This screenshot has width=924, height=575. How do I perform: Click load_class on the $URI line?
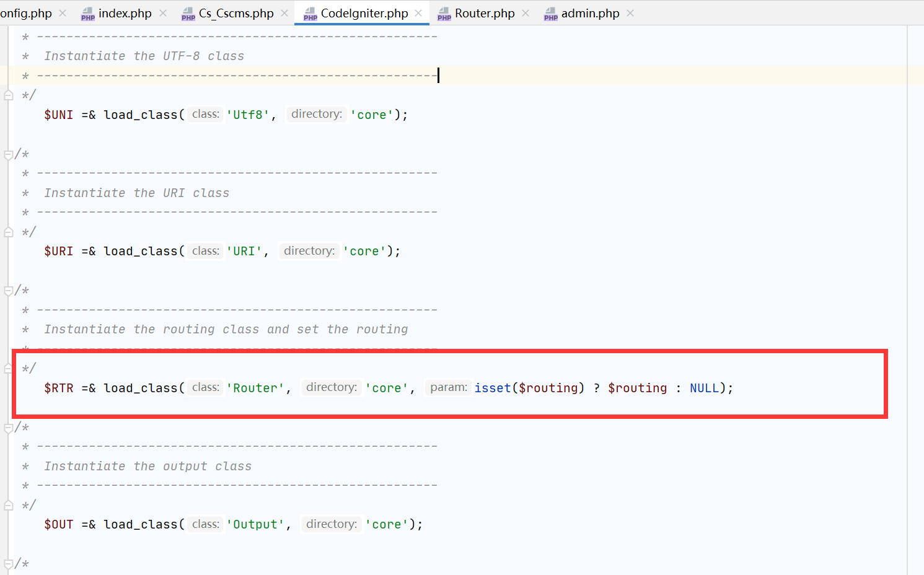[x=141, y=251]
